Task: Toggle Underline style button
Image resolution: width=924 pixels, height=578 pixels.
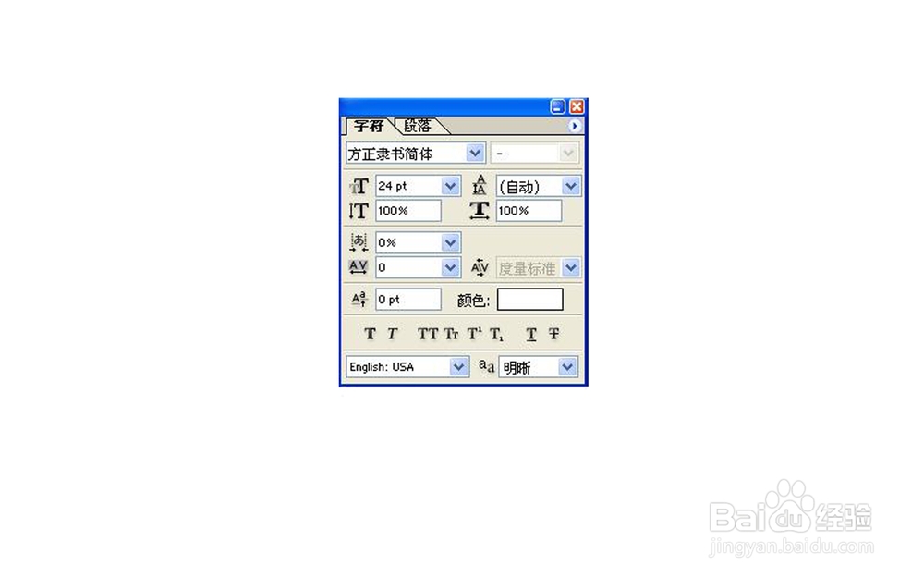Action: point(531,335)
